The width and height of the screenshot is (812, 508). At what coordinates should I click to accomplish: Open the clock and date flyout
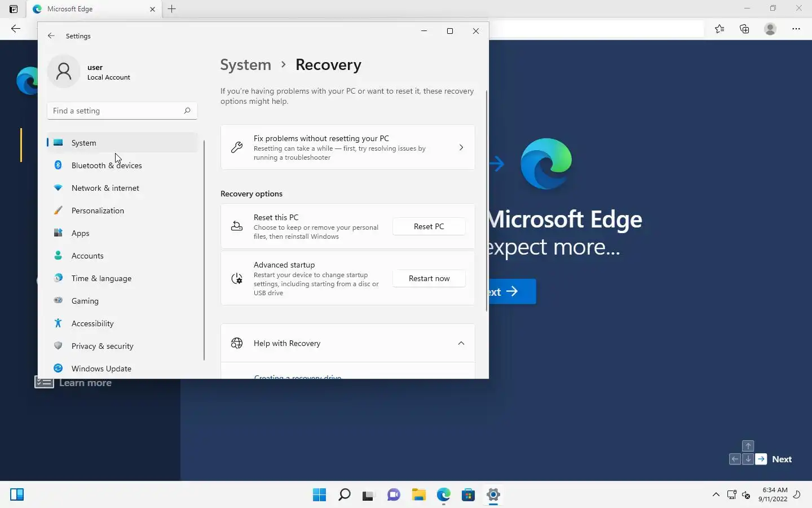[773, 494]
